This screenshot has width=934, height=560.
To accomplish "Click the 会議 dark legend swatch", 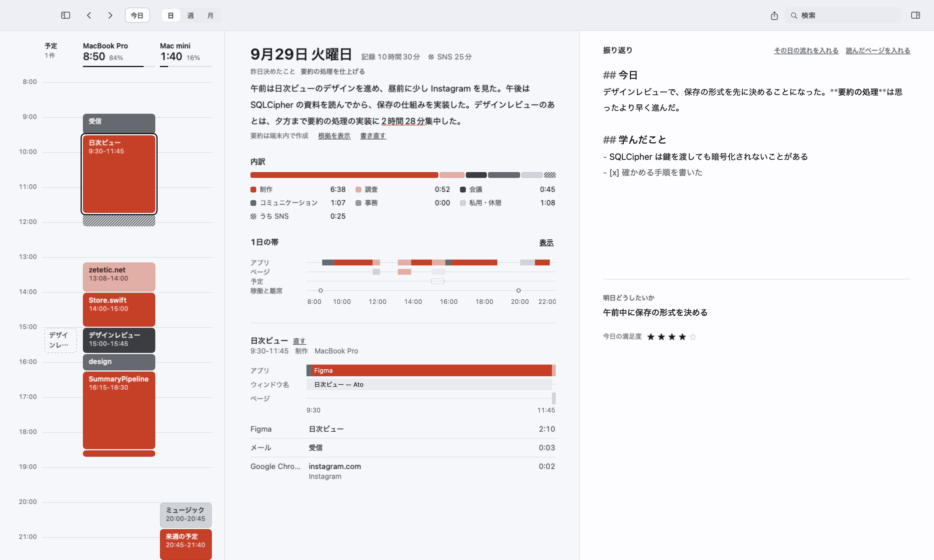I will click(462, 189).
